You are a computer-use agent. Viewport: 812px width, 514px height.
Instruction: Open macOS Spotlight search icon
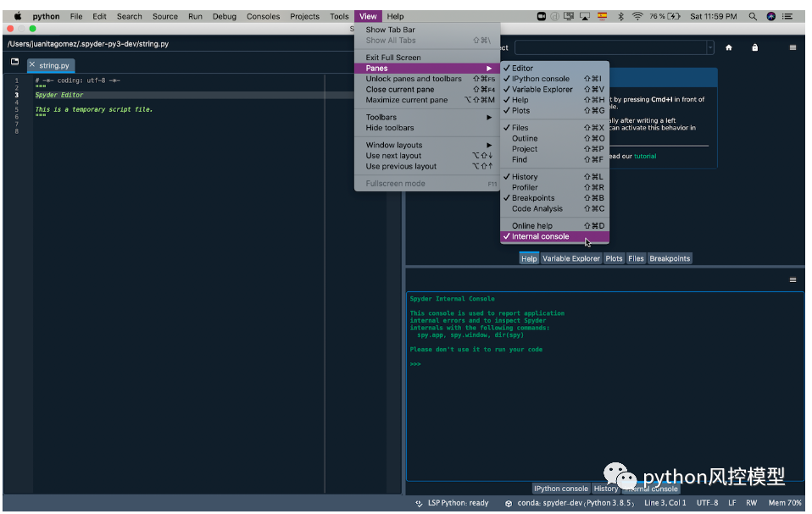click(x=752, y=16)
